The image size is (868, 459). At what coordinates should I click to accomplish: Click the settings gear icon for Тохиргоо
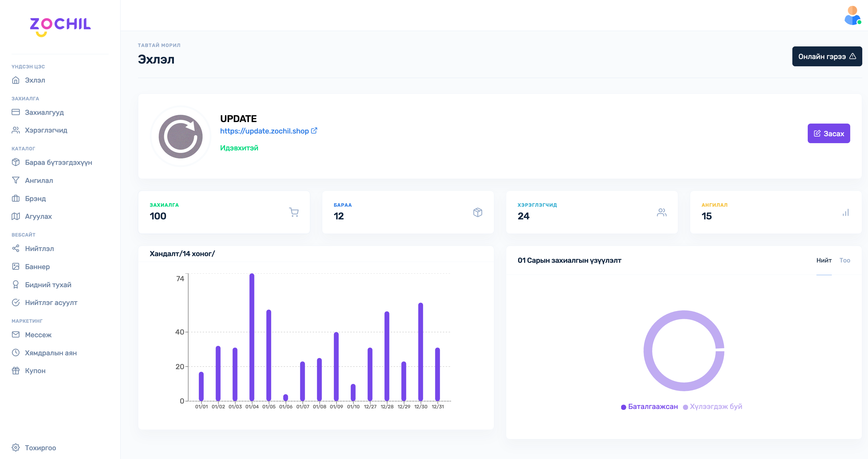point(15,447)
